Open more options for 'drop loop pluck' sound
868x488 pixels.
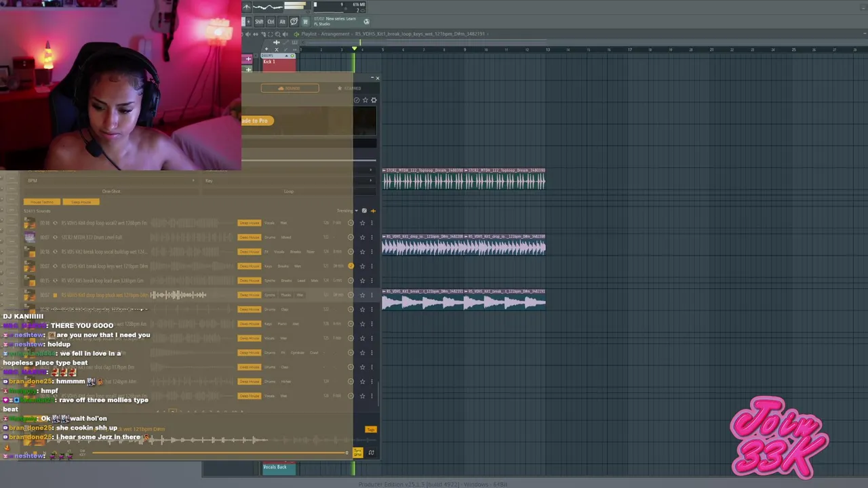(372, 295)
